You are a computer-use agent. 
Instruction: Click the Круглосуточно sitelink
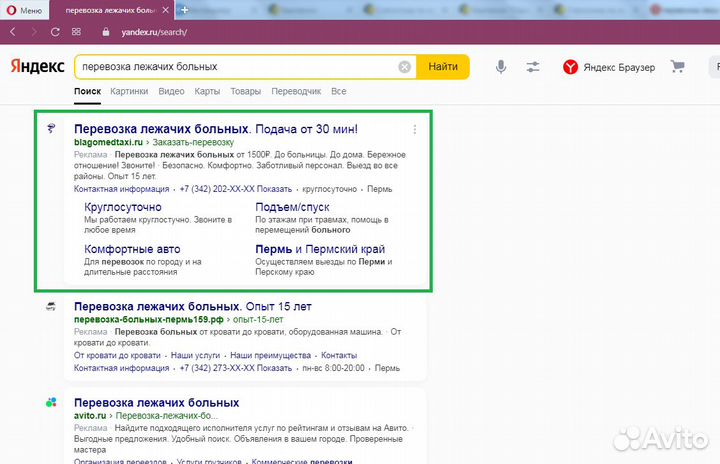(123, 207)
